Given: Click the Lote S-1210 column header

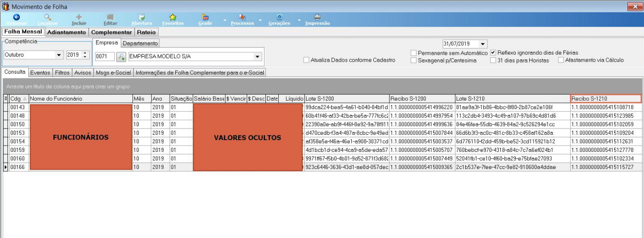Looking at the screenshot, I should 513,99.
